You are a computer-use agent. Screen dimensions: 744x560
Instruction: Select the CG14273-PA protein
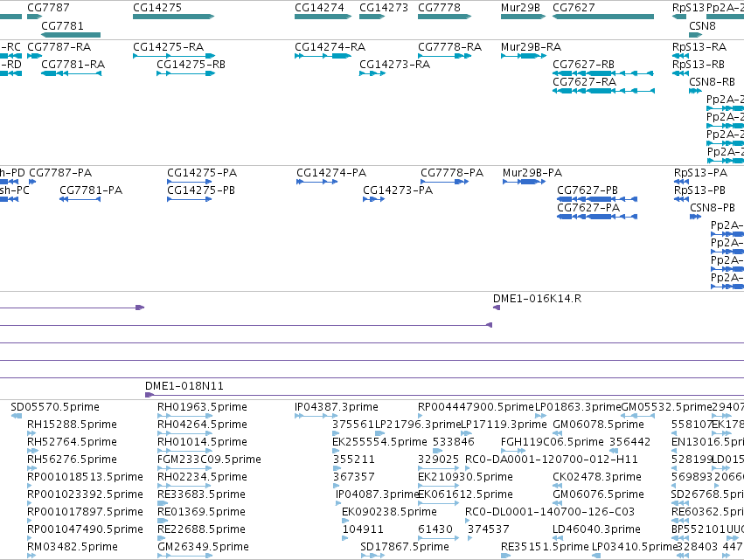pyautogui.click(x=398, y=190)
